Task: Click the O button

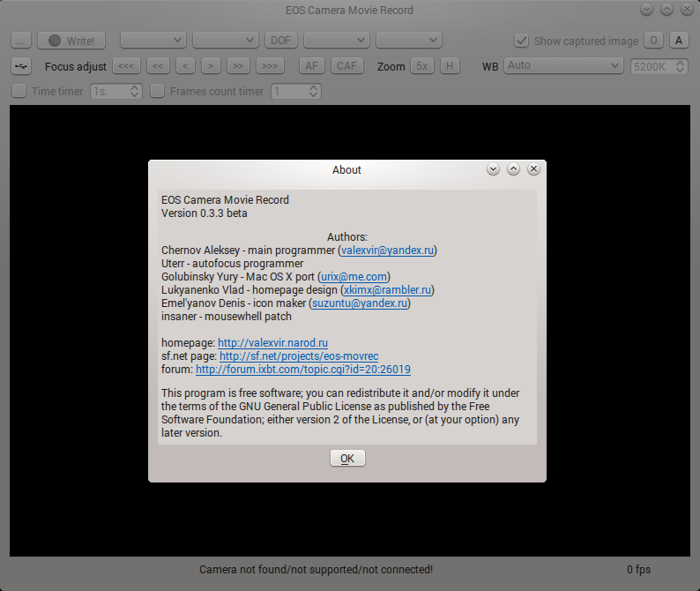Action: pos(653,41)
